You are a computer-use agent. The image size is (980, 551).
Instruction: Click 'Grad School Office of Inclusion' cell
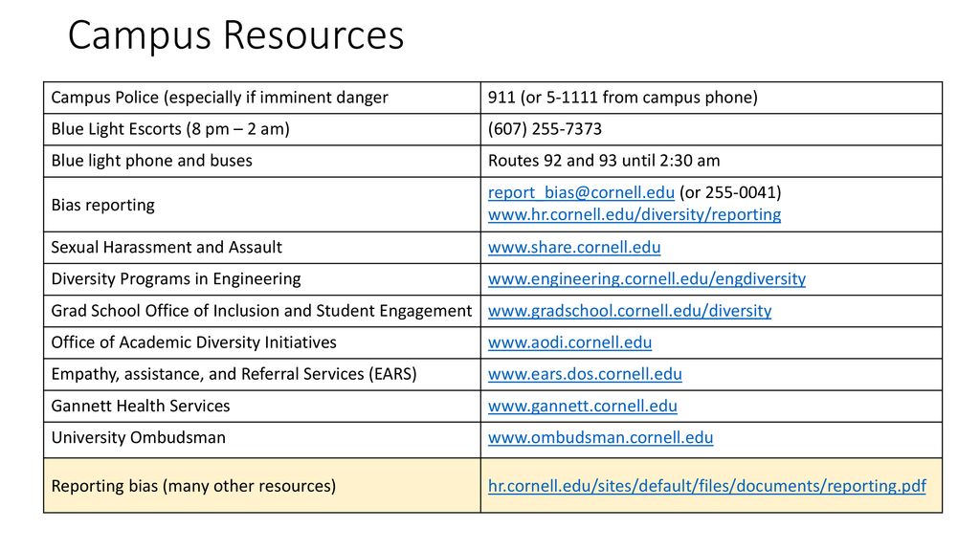click(262, 311)
